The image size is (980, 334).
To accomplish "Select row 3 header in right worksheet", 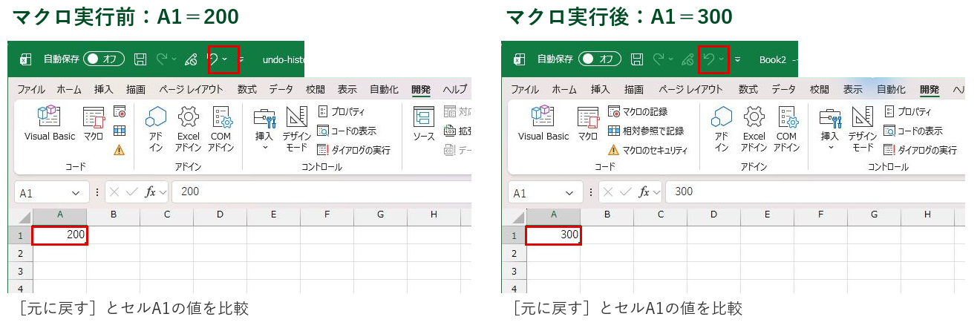I will pos(514,271).
